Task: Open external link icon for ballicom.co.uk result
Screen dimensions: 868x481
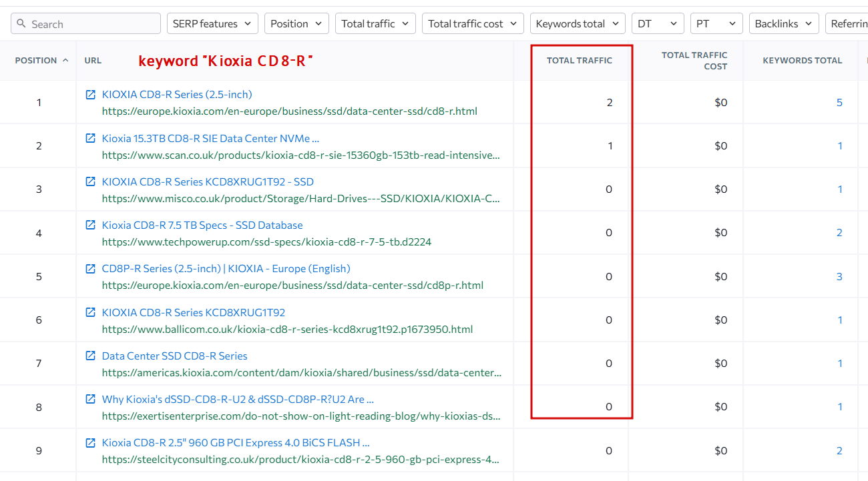Action: 91,312
